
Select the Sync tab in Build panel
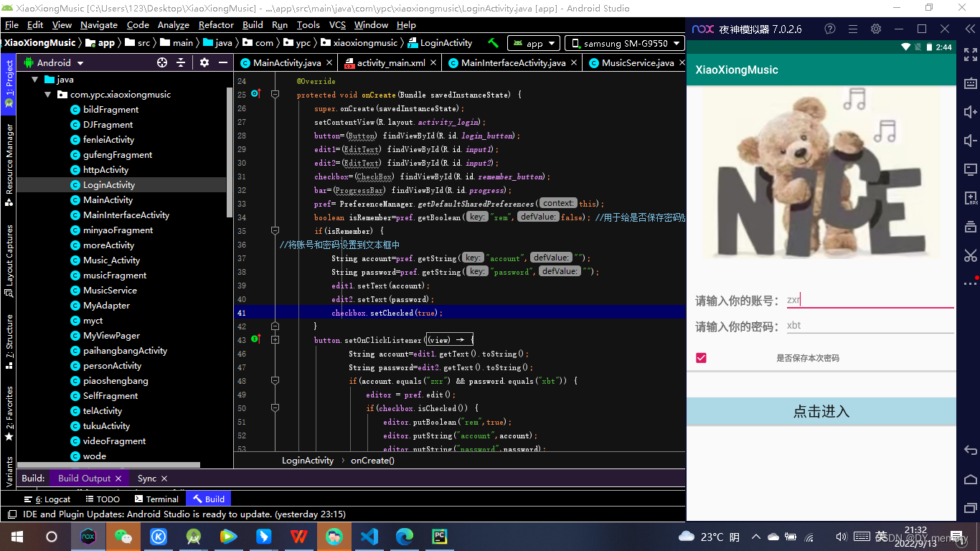(x=147, y=478)
